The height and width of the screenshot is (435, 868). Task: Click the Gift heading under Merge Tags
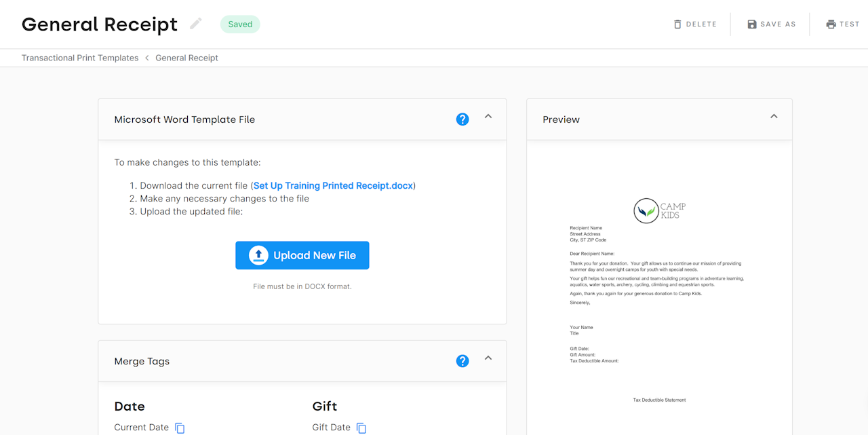click(x=325, y=406)
